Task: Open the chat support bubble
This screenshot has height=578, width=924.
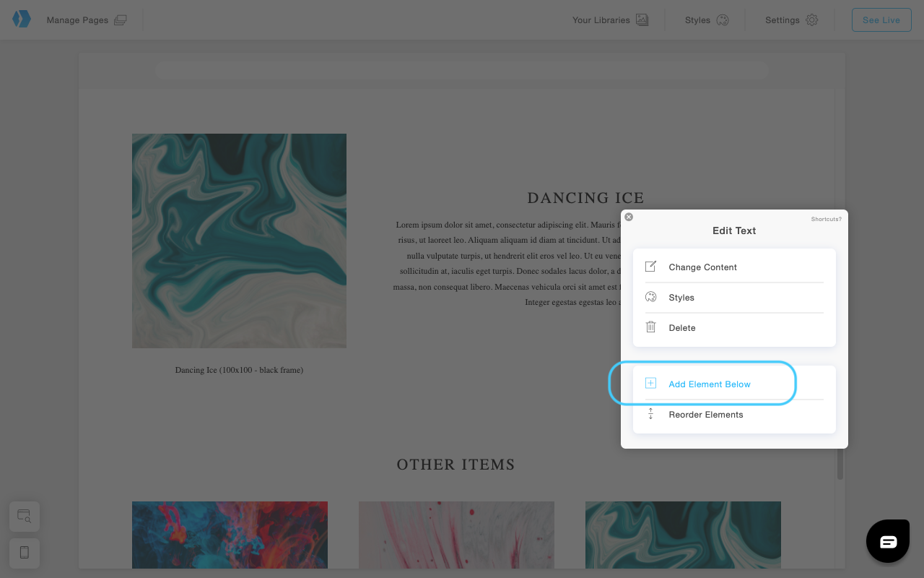Action: pos(887,541)
